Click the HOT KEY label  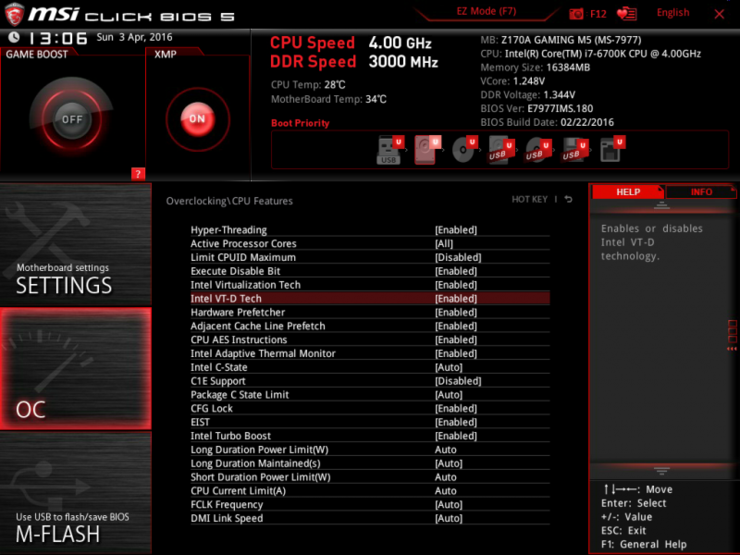tap(530, 199)
